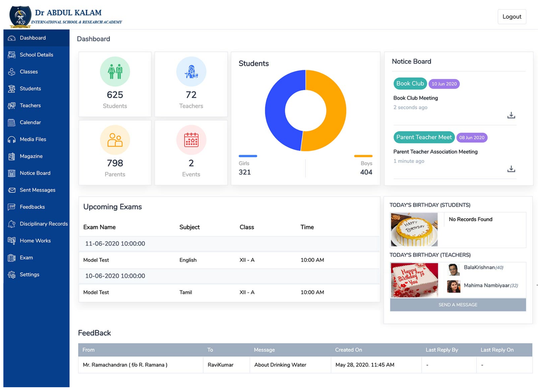This screenshot has width=538, height=392.
Task: Click the Calendar icon in the sidebar
Action: pyautogui.click(x=11, y=122)
